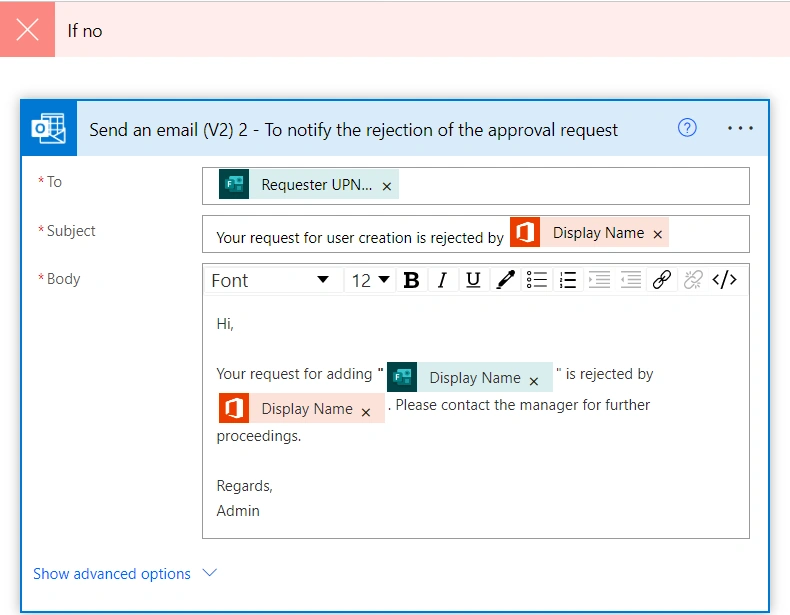Remove the Requester UPN token from To field
Screen dimensions: 790x615
pos(387,186)
